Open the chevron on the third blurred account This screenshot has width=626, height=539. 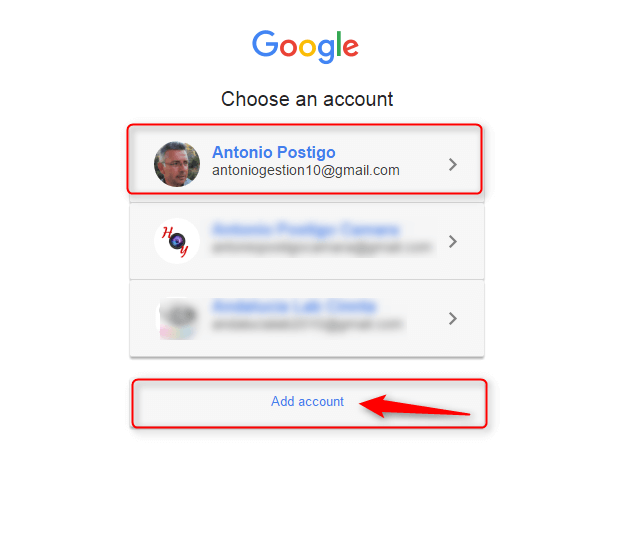pyautogui.click(x=452, y=319)
